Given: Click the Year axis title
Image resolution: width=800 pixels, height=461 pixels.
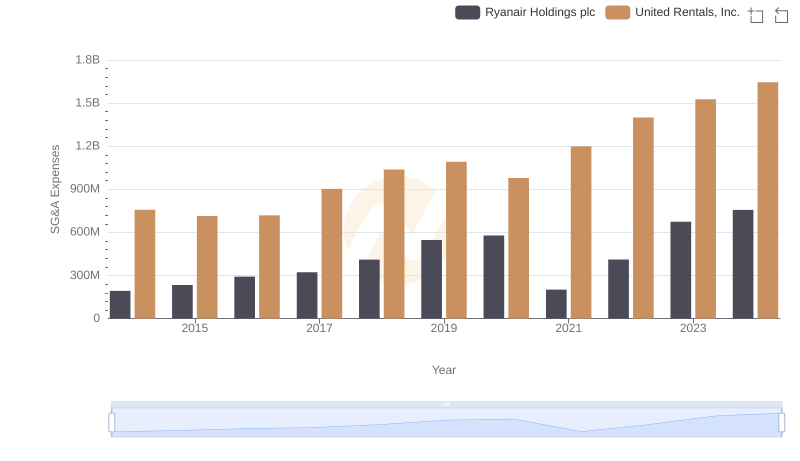Looking at the screenshot, I should [444, 370].
